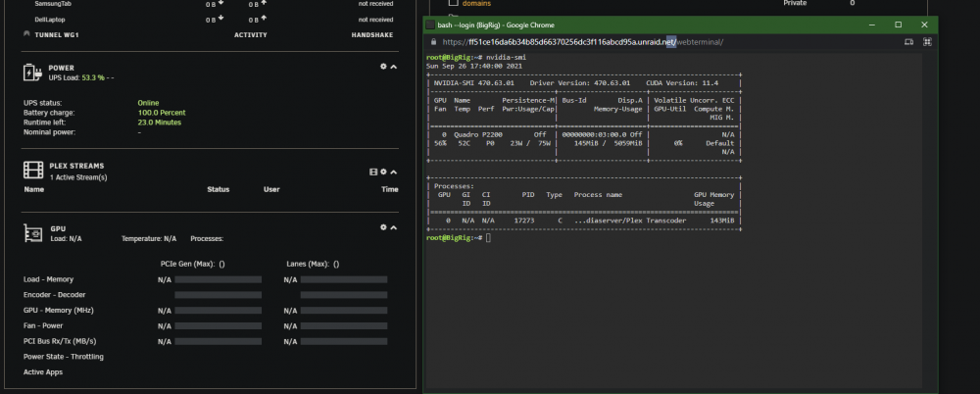Tick the checkbox next to domains

point(454,3)
